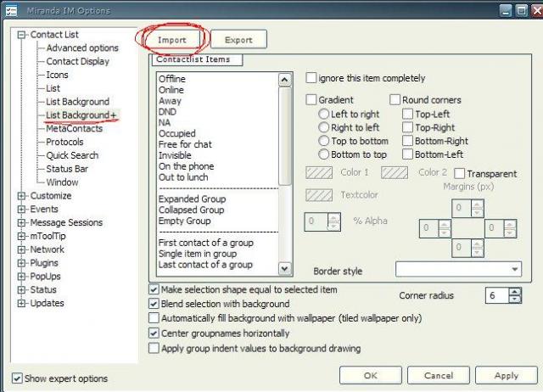Open the MetaContacts options page
The width and height of the screenshot is (543, 392).
coord(75,128)
